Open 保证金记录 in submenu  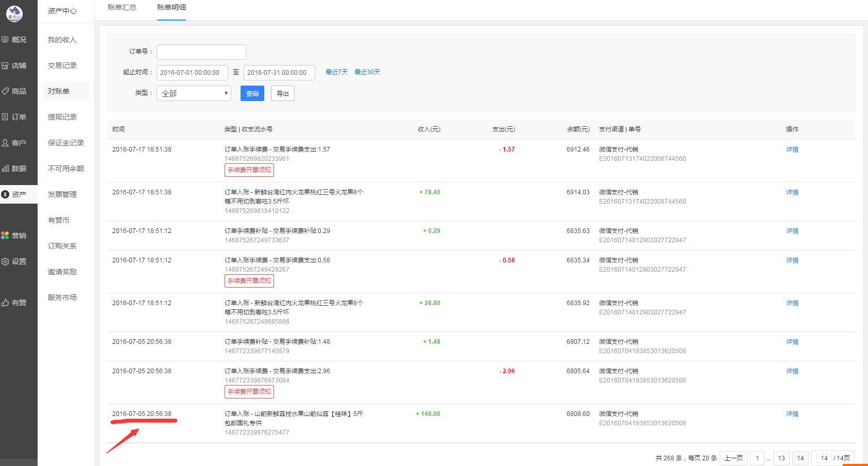click(66, 143)
